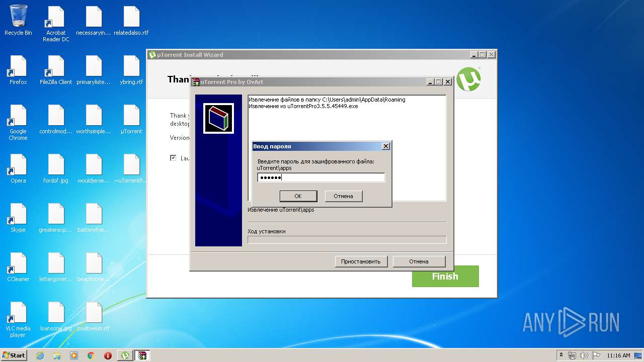Select the ~uTorrentP... desktop file

[131, 168]
